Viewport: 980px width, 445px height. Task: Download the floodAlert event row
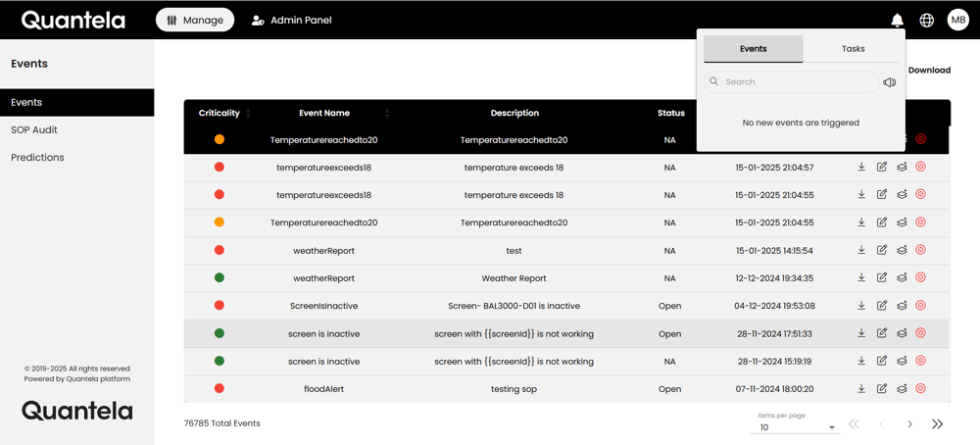861,388
